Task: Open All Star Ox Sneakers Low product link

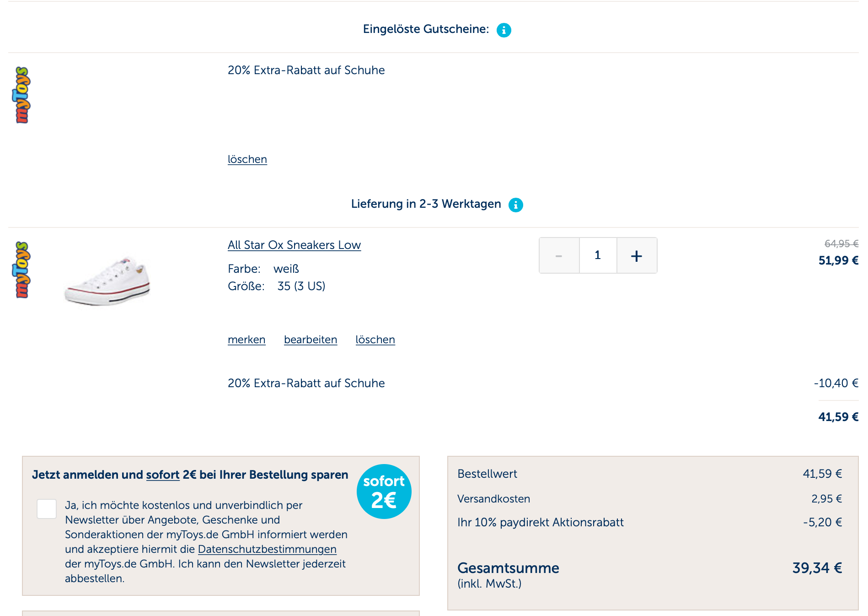Action: coord(294,245)
